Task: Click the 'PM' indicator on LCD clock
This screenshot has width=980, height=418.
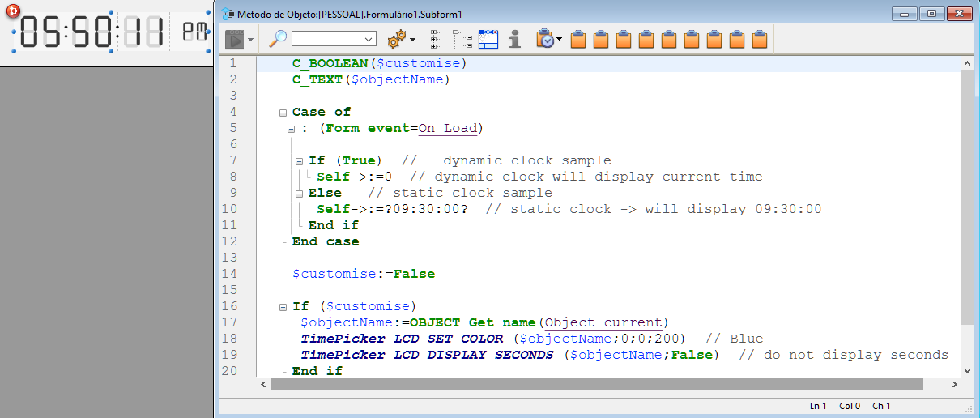Action: coord(194,32)
